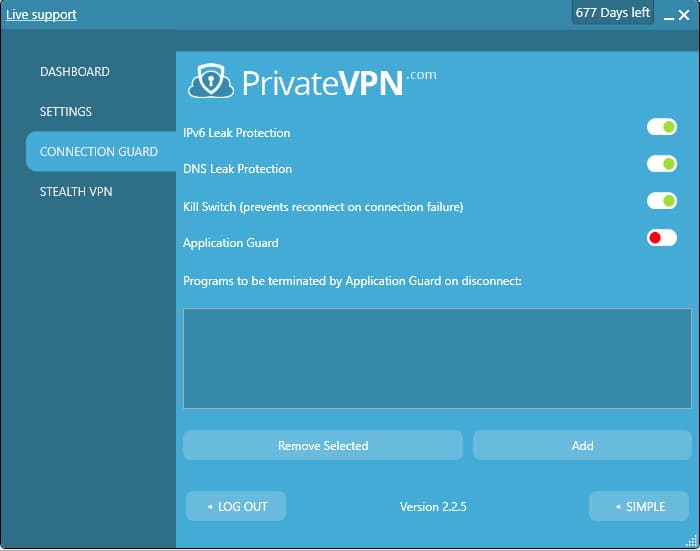Select the Connection Guard tab
Screen dimensions: 700x551
pos(99,152)
